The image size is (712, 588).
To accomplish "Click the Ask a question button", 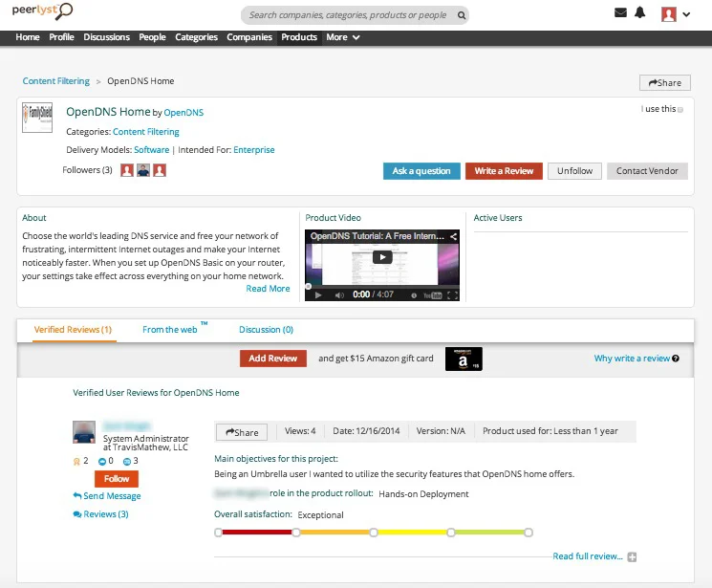I will pyautogui.click(x=421, y=171).
